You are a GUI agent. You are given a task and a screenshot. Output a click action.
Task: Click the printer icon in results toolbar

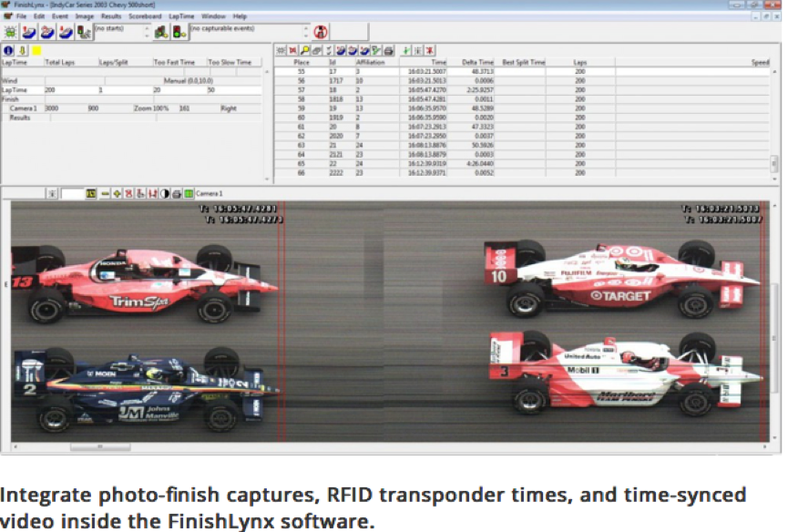point(388,50)
